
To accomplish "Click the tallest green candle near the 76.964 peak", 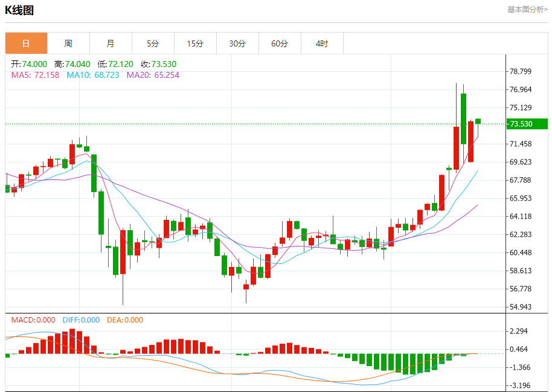I will click(463, 118).
